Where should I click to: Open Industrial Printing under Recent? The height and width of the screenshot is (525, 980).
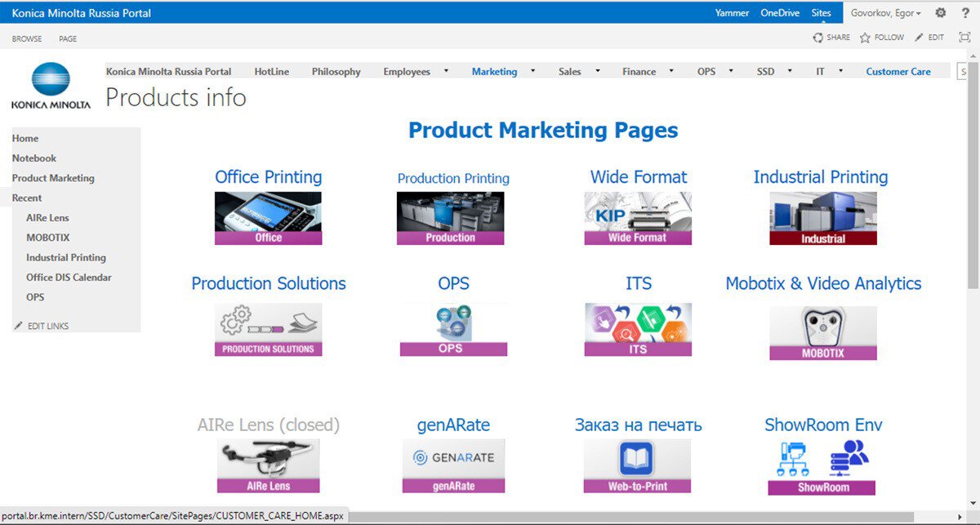point(66,258)
